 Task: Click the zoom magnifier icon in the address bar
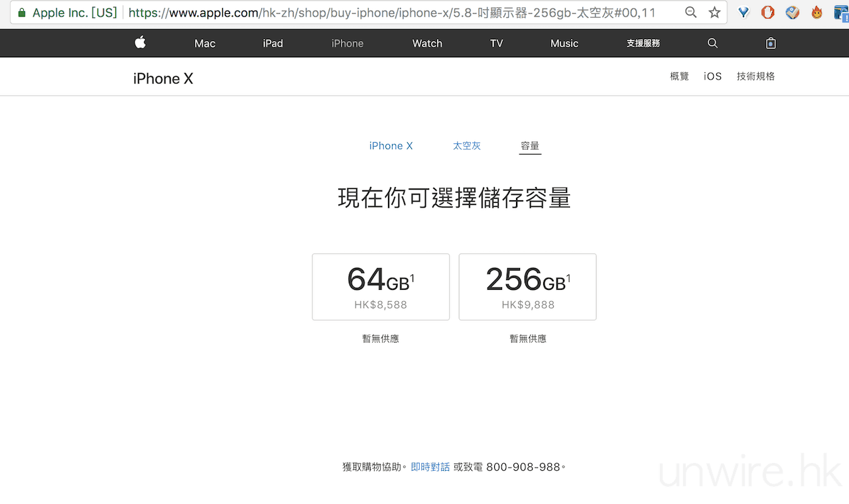(x=691, y=13)
